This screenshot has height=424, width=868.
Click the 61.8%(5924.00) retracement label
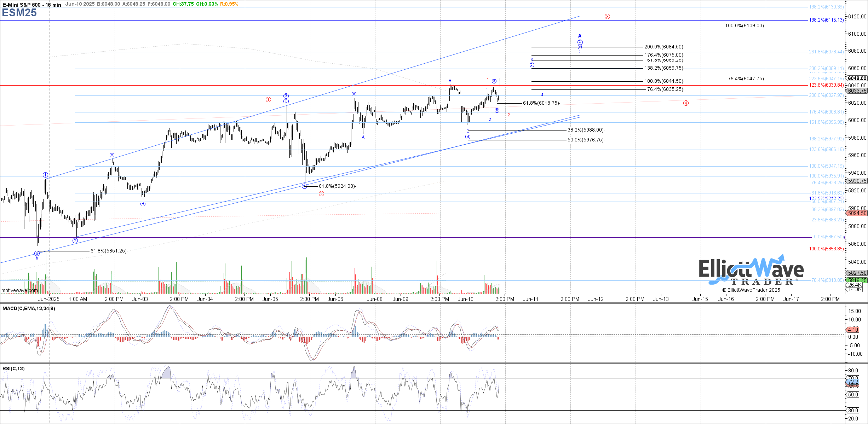coord(337,186)
